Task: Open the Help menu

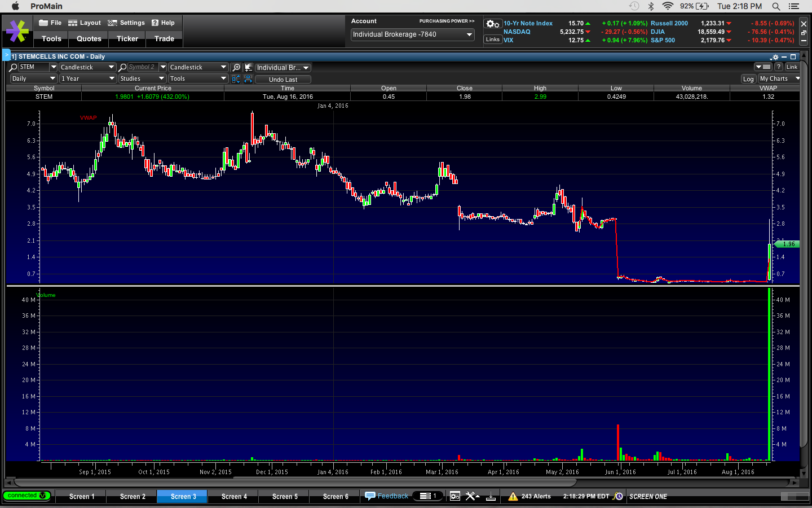Action: (164, 23)
